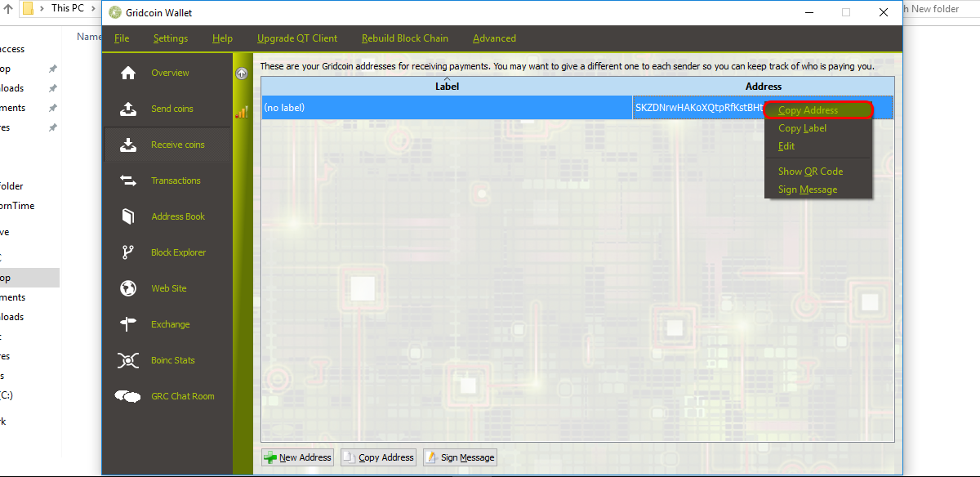Open the Web Site sidebar item

[x=167, y=288]
